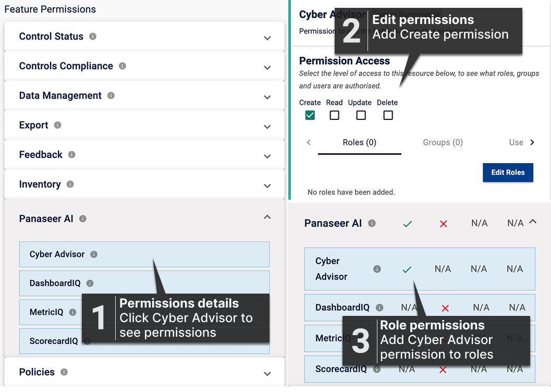Click info icon beside Inventory
This screenshot has height=392, width=551.
point(70,184)
